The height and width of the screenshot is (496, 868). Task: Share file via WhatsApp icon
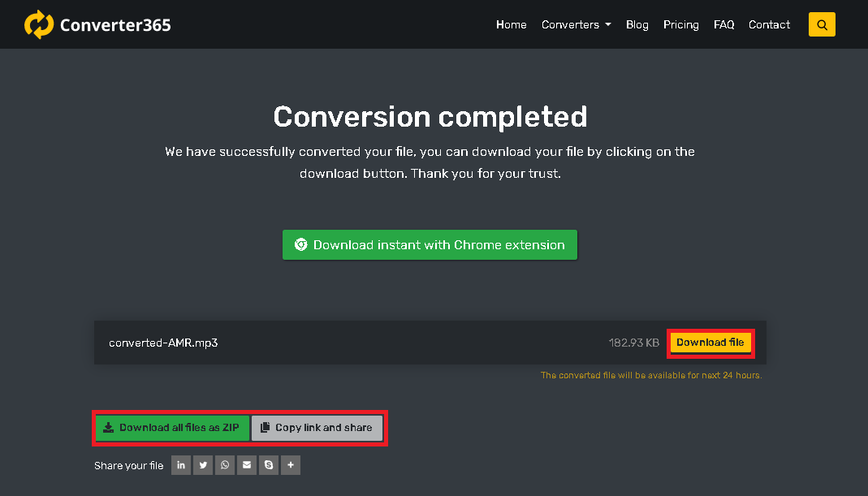point(225,465)
